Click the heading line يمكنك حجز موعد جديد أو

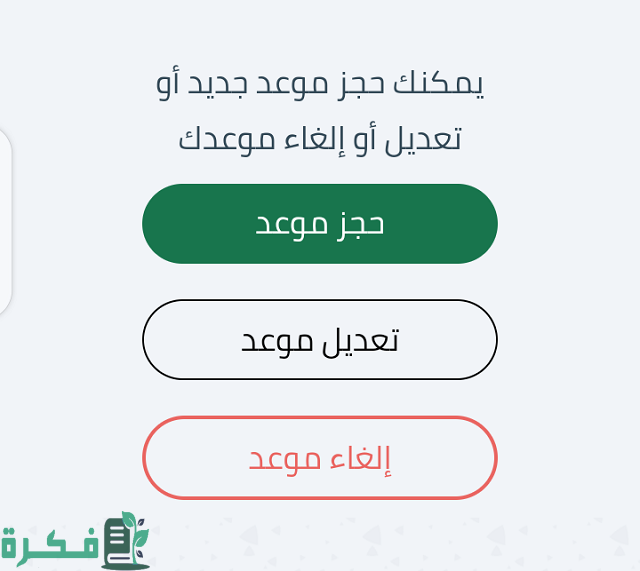click(320, 84)
